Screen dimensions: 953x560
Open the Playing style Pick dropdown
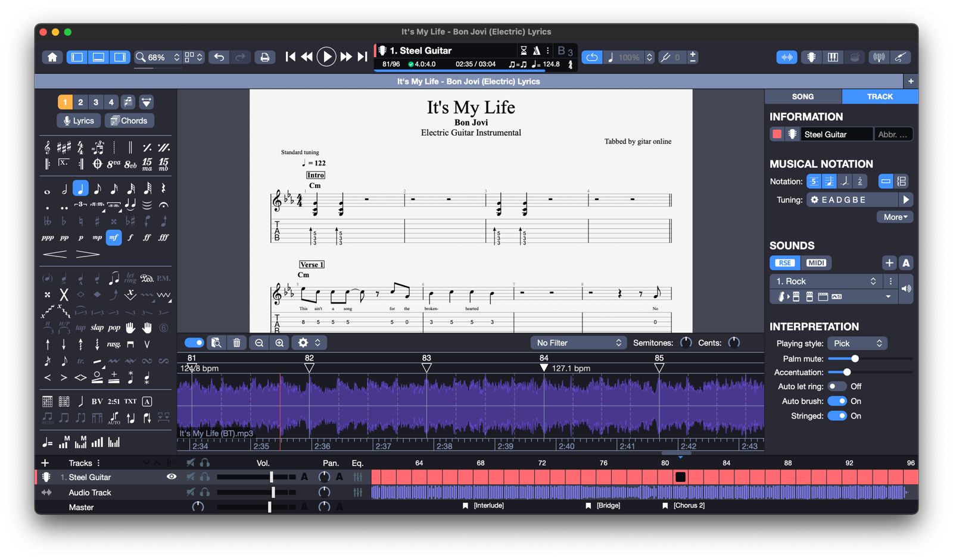click(857, 343)
